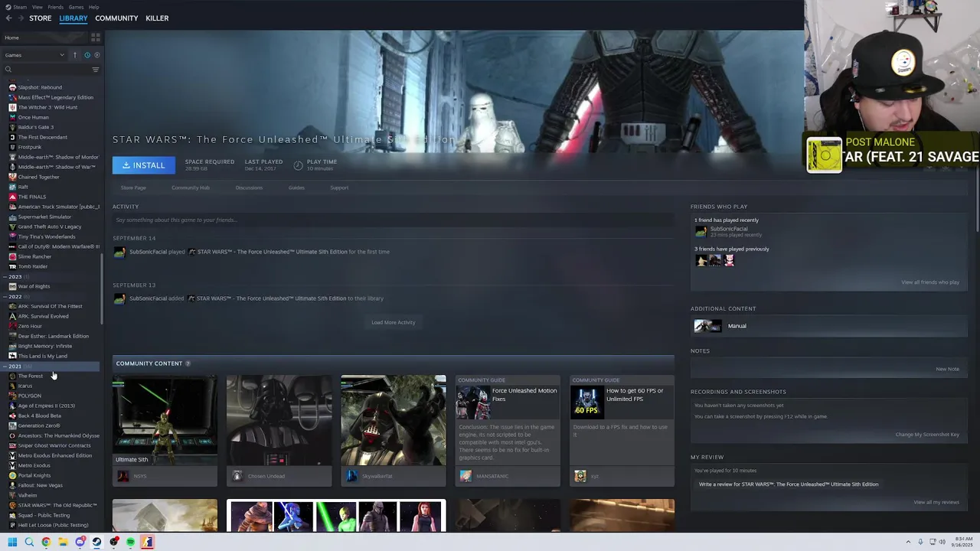The height and width of the screenshot is (551, 980).
Task: Open the Community Hub link
Action: click(x=191, y=187)
